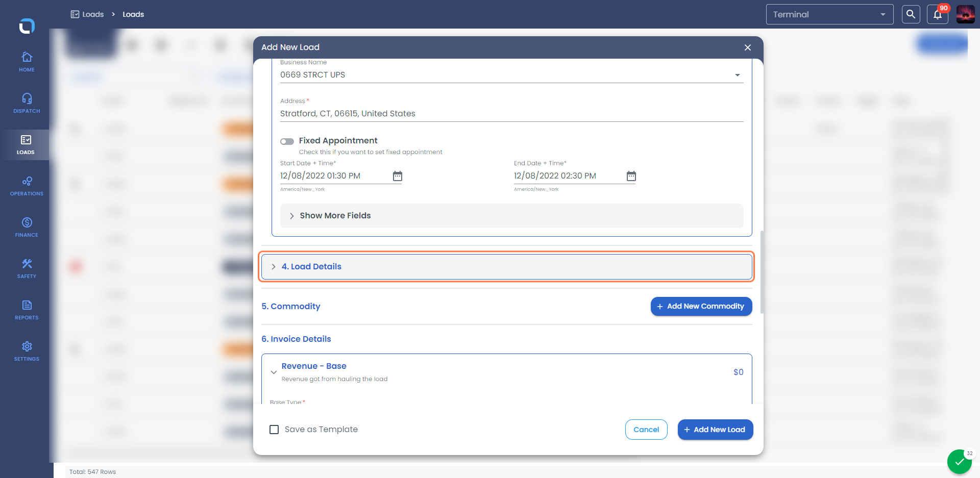Click the Start Date + Time field

pyautogui.click(x=335, y=176)
